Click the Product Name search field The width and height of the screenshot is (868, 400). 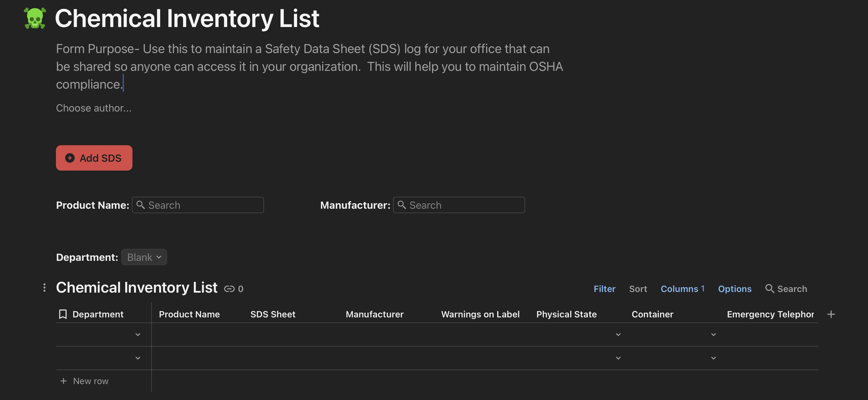point(198,205)
